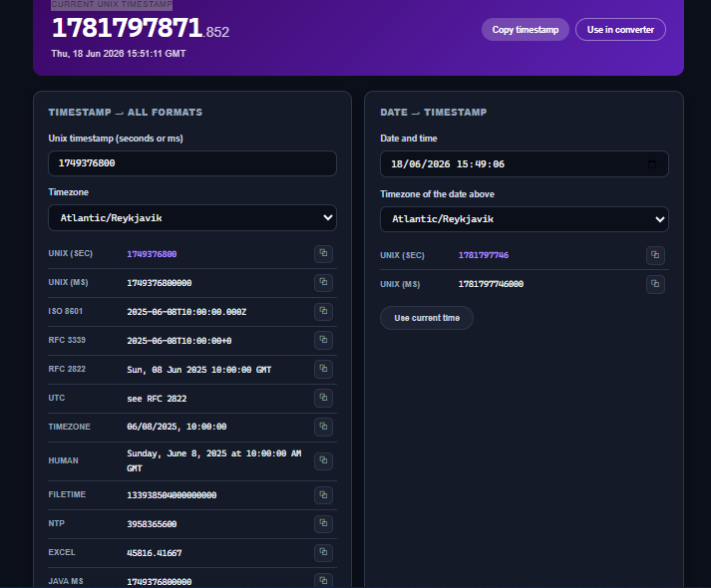Select the ISO 8601 value 2025-06-08T10:00:00.000Z
Viewport: 711px width, 588px height.
186,312
